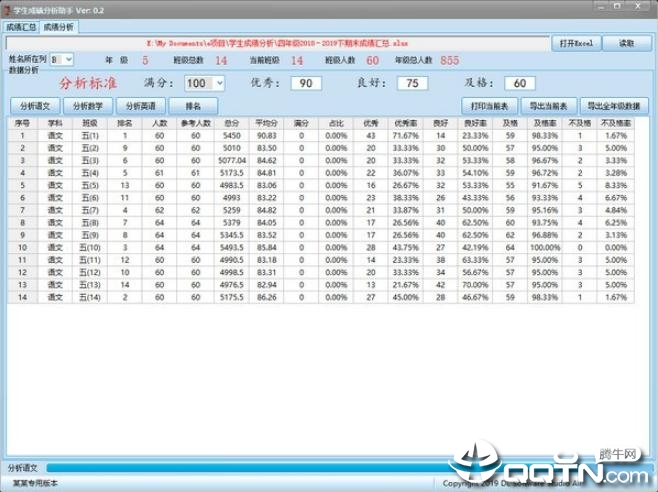Click the 打印当前表 button

489,106
